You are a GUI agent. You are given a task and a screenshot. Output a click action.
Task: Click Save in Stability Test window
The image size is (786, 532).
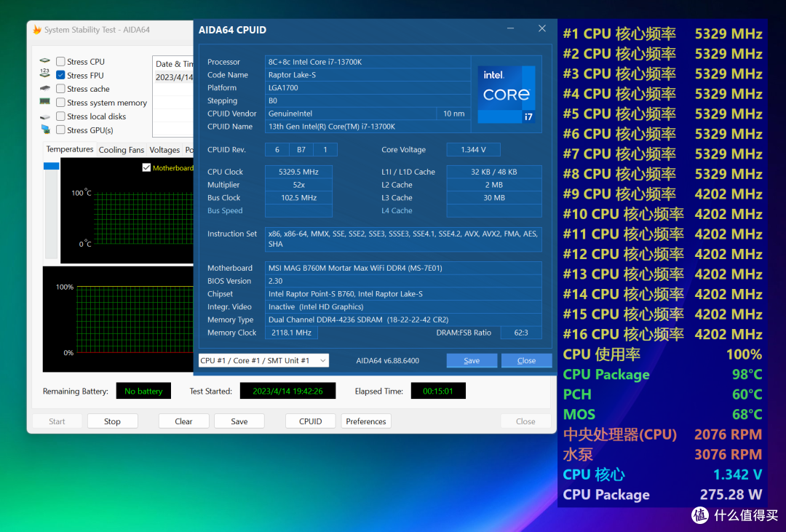click(239, 421)
